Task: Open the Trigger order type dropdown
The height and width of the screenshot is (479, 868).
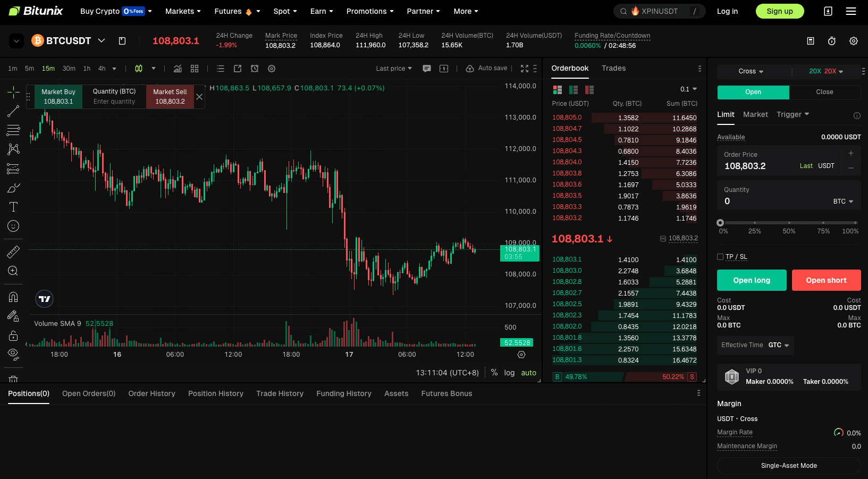Action: coord(793,114)
